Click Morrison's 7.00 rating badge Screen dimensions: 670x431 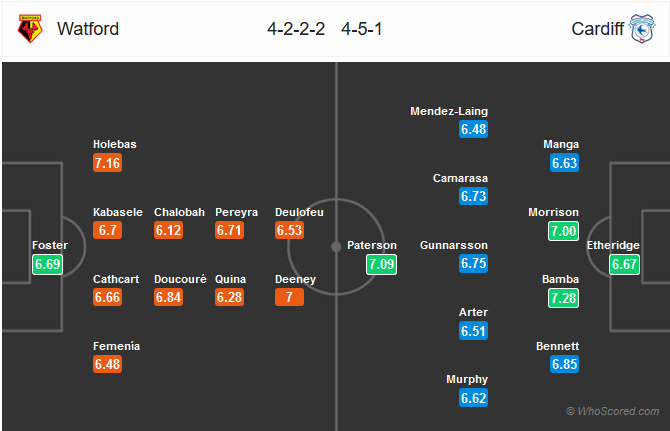pos(563,231)
